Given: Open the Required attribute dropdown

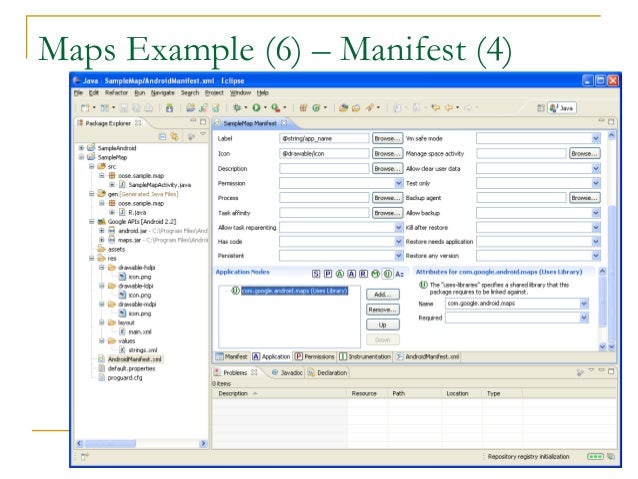Looking at the screenshot, I should click(584, 317).
